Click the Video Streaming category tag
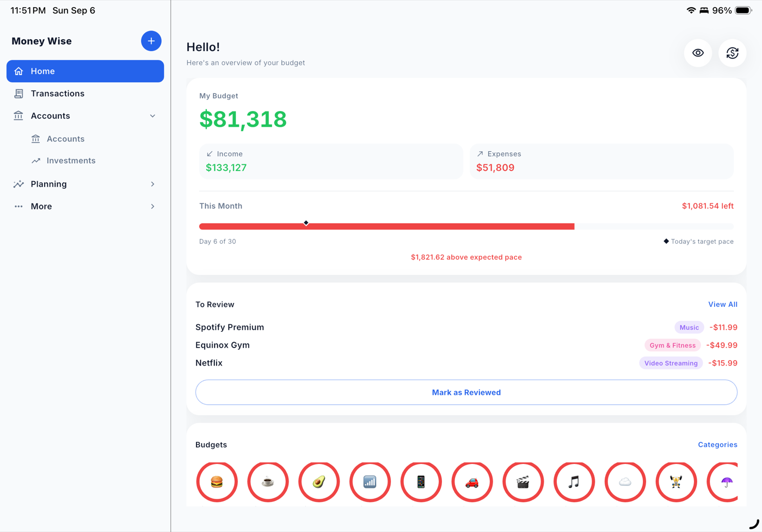Viewport: 762px width, 532px height. coord(671,363)
